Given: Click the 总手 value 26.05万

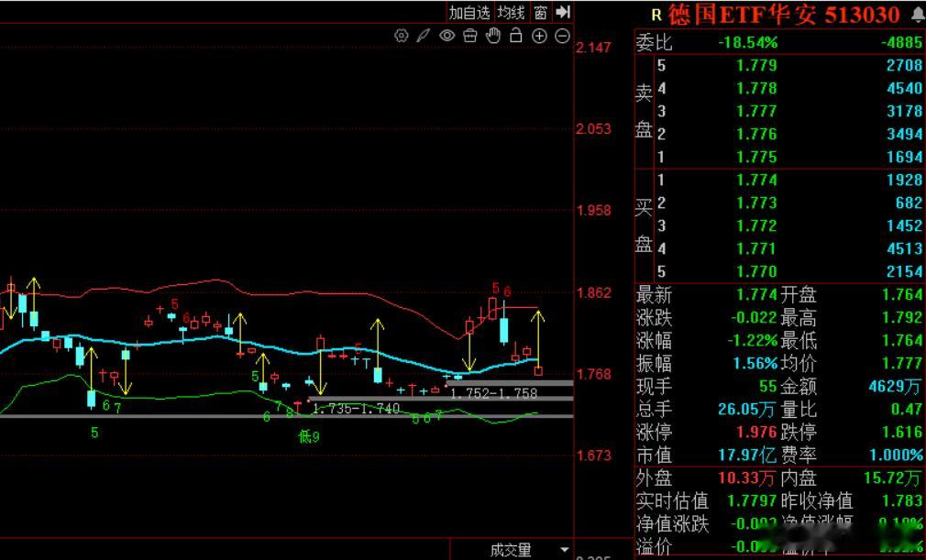Looking at the screenshot, I should tap(746, 409).
